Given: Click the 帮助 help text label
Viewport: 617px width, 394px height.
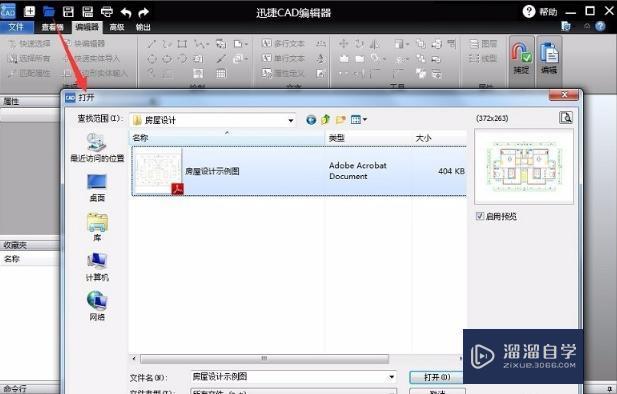Looking at the screenshot, I should (x=548, y=12).
